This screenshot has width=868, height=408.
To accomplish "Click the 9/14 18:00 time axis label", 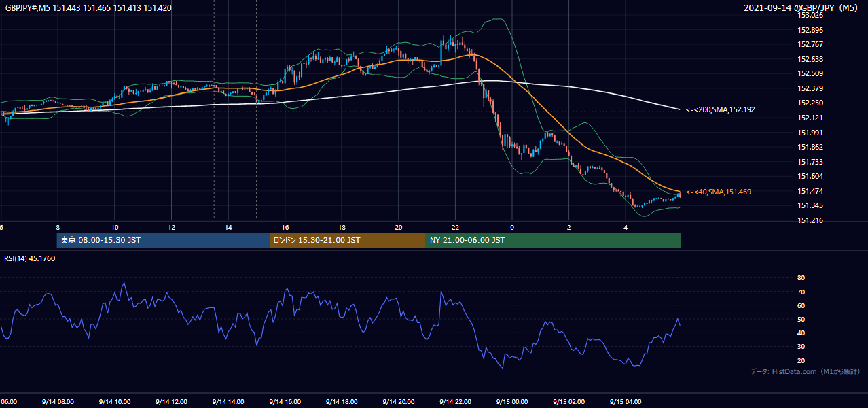I will [342, 402].
